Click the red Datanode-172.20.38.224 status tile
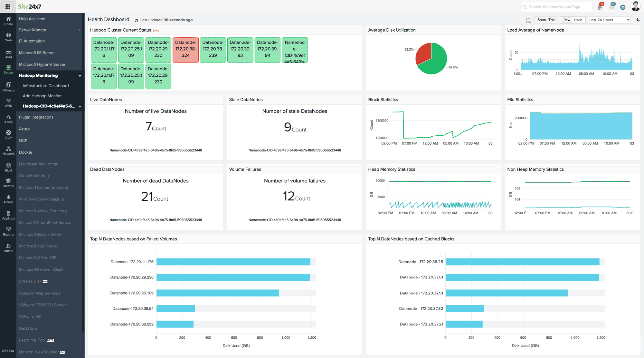644x358 pixels. pyautogui.click(x=185, y=49)
